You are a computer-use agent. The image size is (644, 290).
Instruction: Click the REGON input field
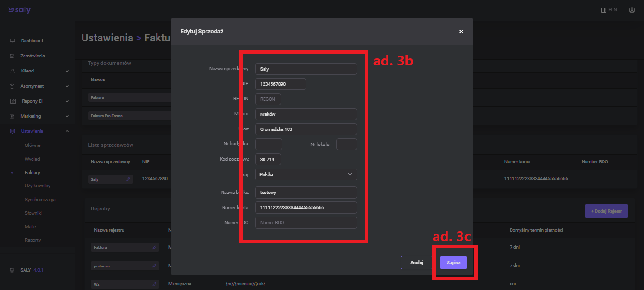tap(268, 99)
